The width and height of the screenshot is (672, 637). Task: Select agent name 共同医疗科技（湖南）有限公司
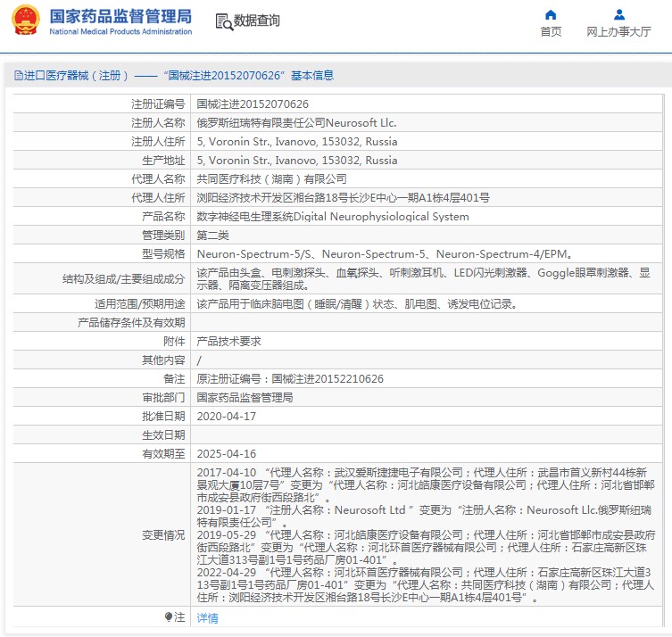click(x=271, y=179)
